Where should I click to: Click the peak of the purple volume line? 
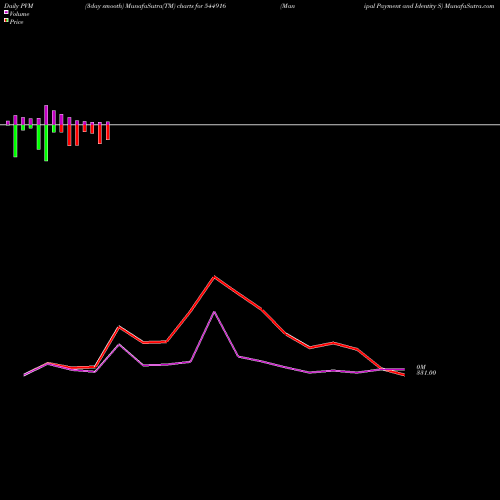[214, 312]
